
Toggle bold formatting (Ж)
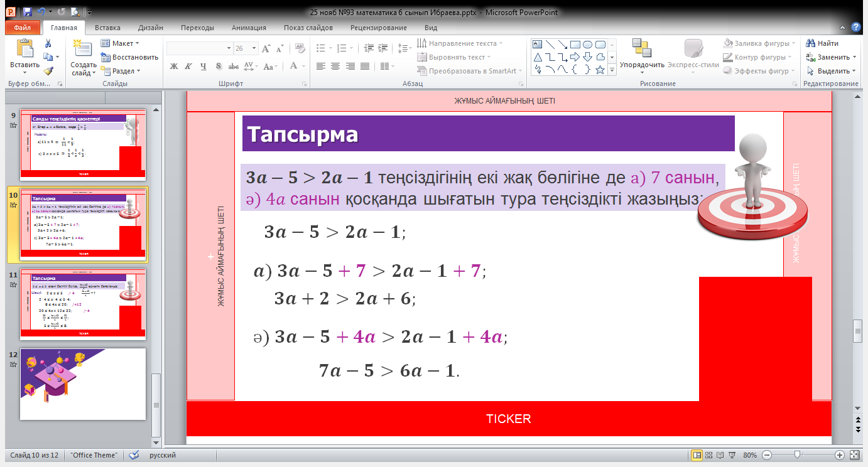[174, 67]
